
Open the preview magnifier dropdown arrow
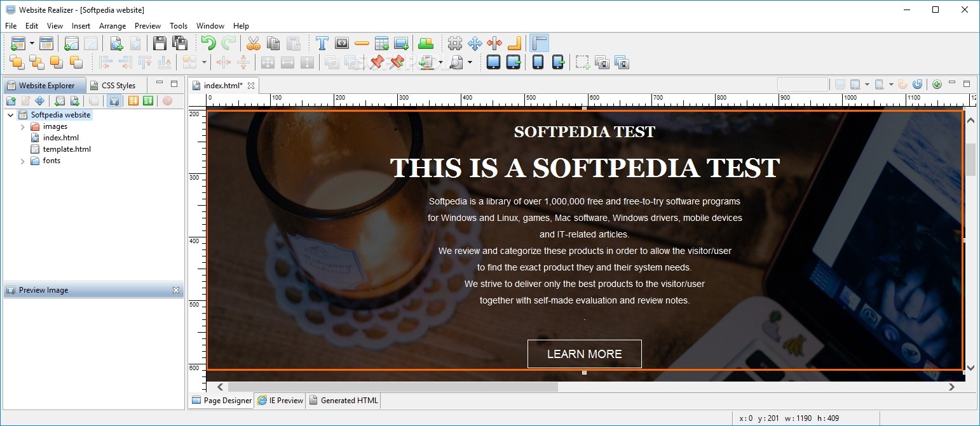click(x=470, y=62)
